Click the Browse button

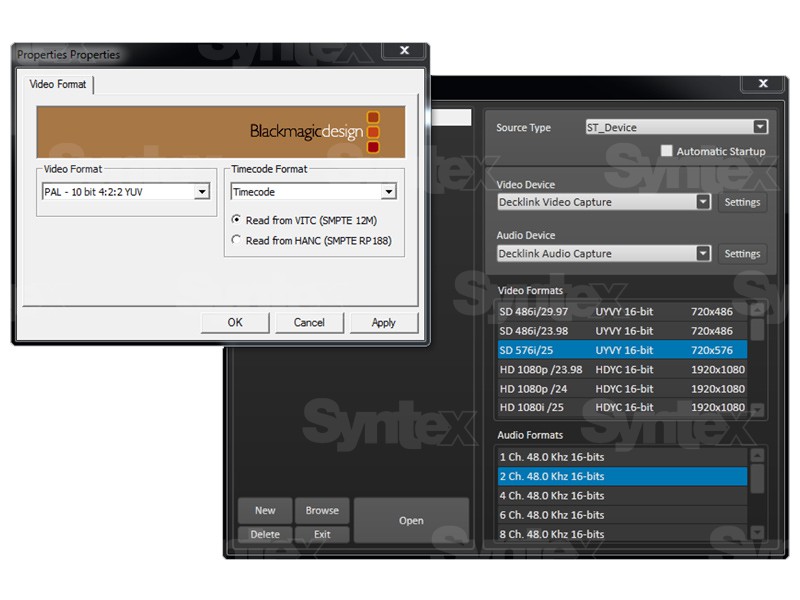[x=322, y=510]
